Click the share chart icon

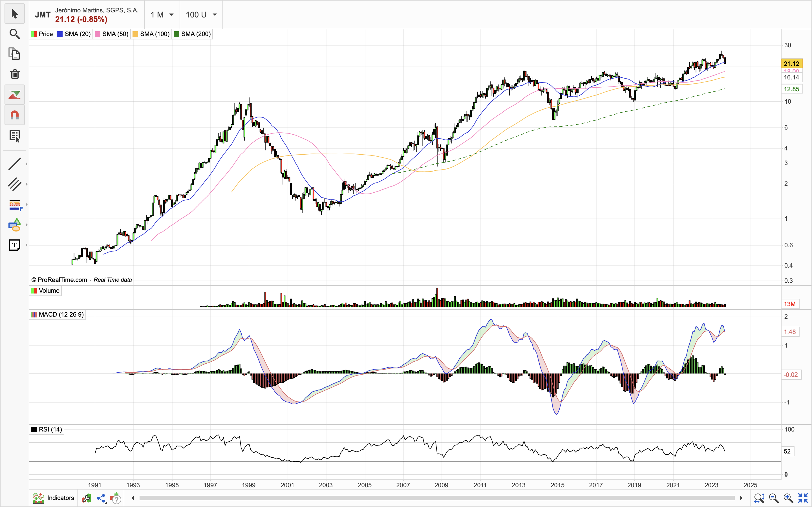[101, 498]
